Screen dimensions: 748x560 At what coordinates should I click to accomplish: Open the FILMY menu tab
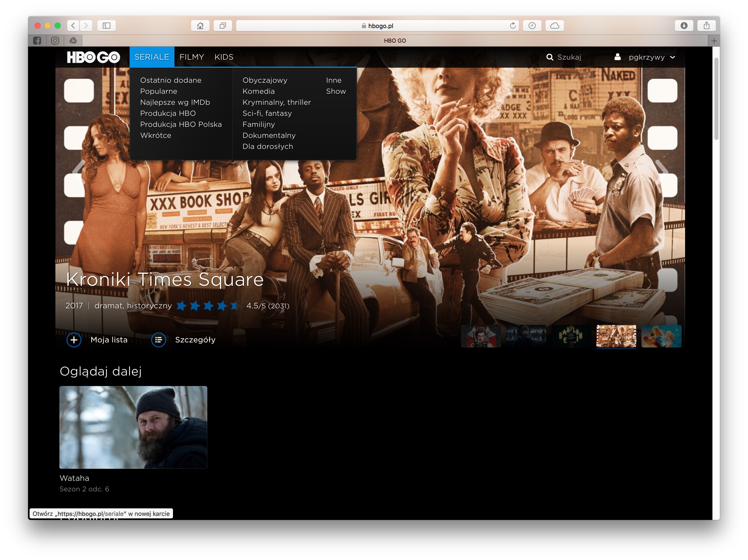click(192, 57)
